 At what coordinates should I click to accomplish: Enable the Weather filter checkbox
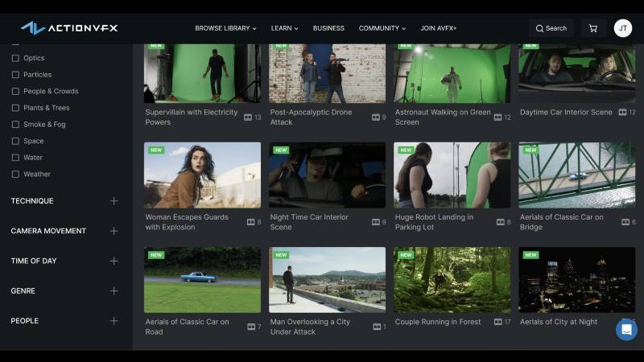(15, 174)
